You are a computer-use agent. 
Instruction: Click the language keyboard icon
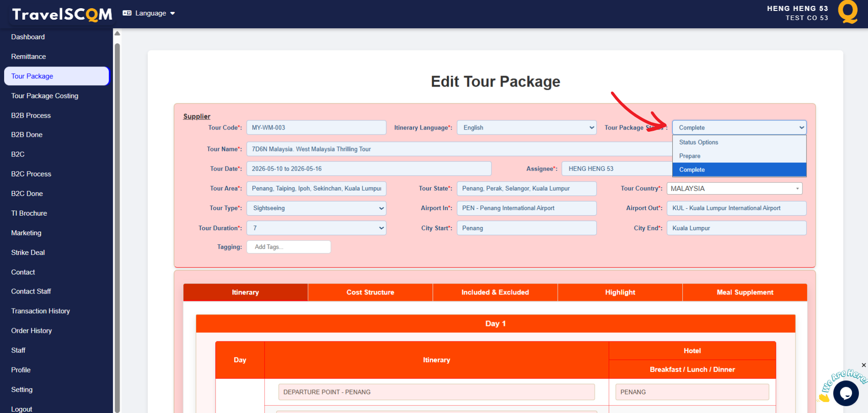click(127, 13)
